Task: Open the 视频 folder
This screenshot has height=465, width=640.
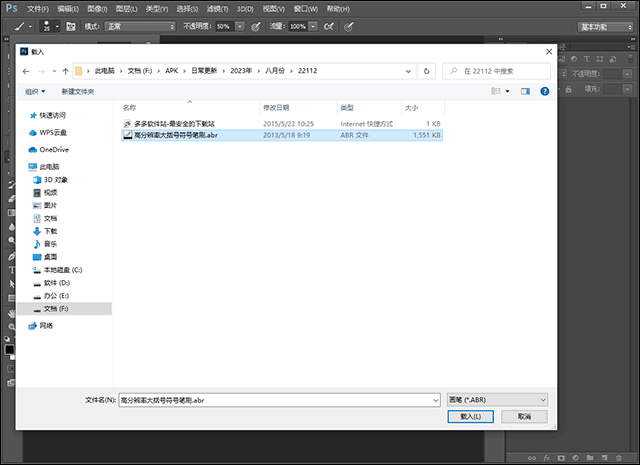Action: (x=50, y=193)
